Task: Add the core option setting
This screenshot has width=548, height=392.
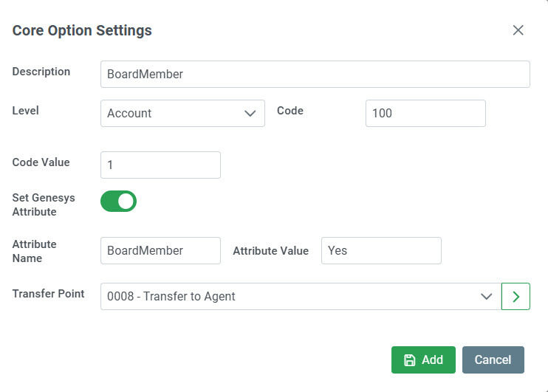Action: point(423,360)
